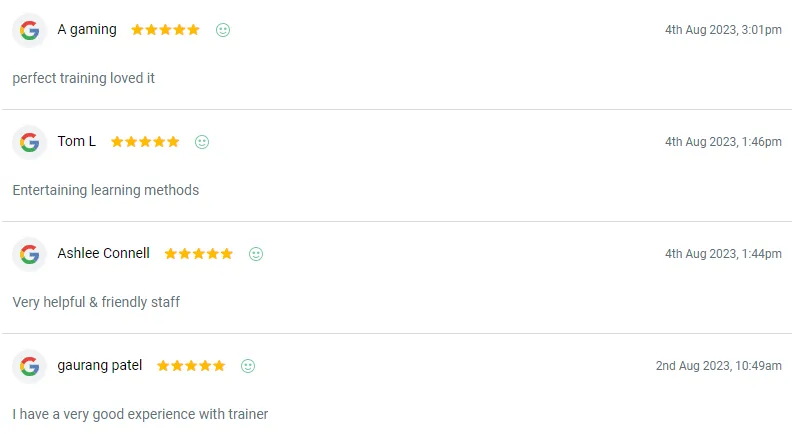Click Google icon next to Ashlee Connell
Image resolution: width=797 pixels, height=434 pixels.
tap(30, 254)
